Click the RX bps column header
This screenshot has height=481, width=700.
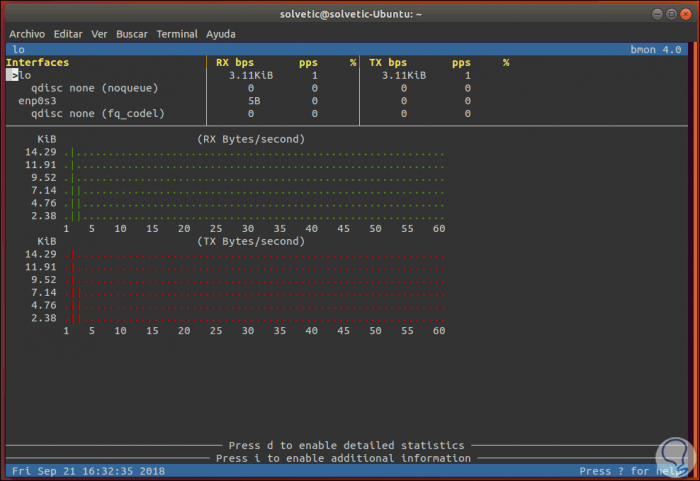[x=235, y=63]
